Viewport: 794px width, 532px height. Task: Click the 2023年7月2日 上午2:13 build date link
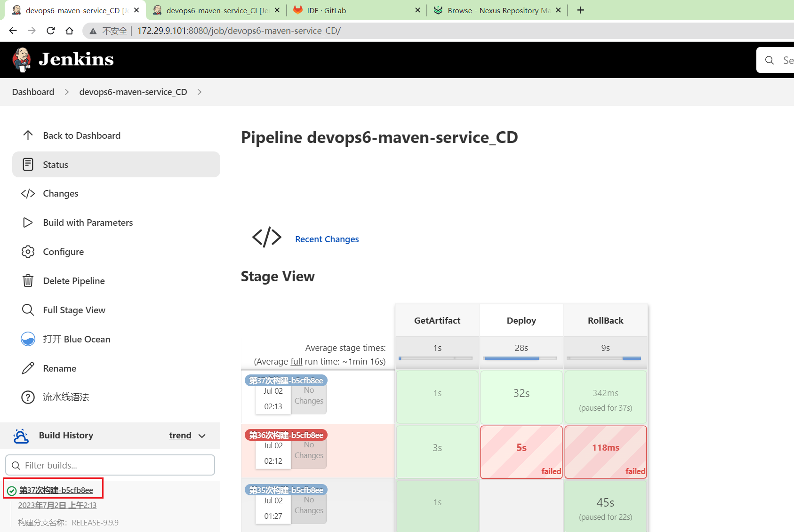pos(57,505)
